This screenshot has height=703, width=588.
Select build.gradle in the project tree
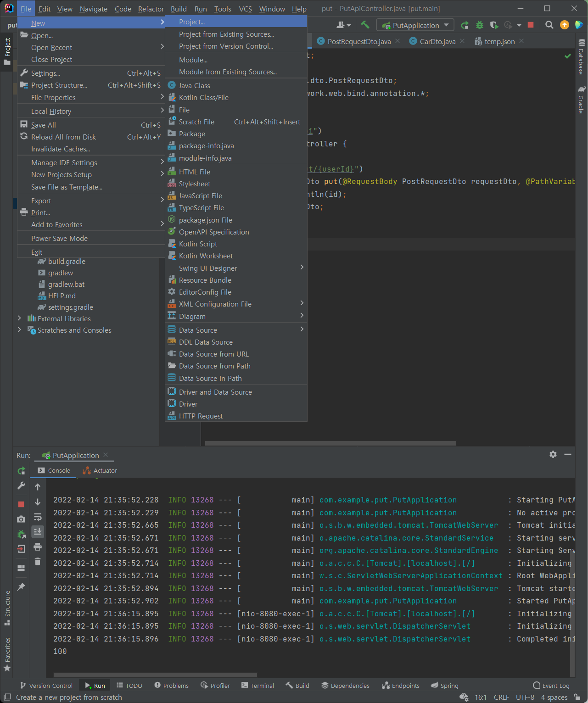click(x=67, y=261)
